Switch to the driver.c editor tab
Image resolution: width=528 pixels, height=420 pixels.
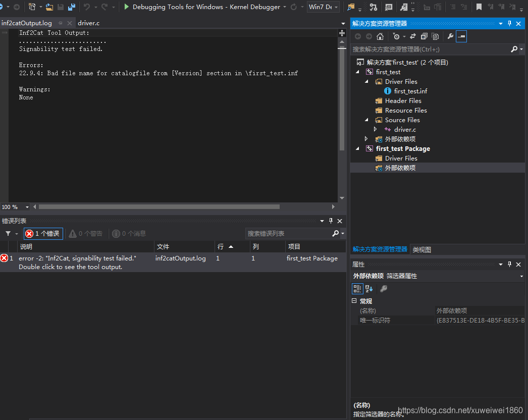[88, 23]
